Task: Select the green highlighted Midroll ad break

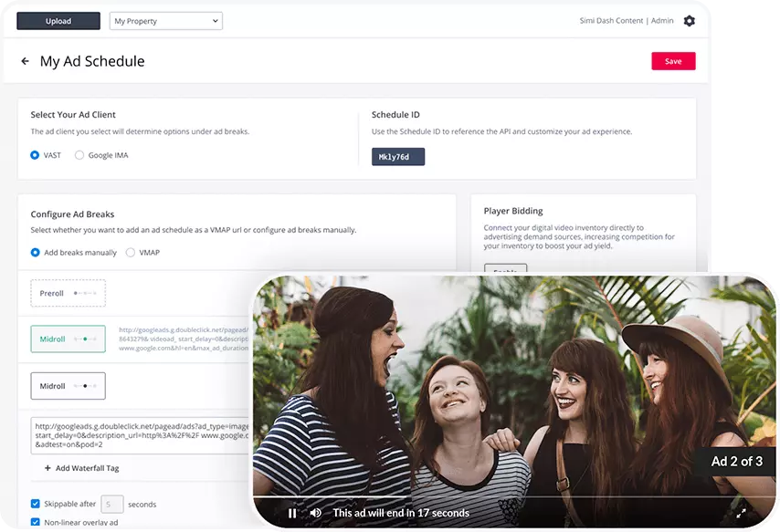Action: tap(68, 339)
